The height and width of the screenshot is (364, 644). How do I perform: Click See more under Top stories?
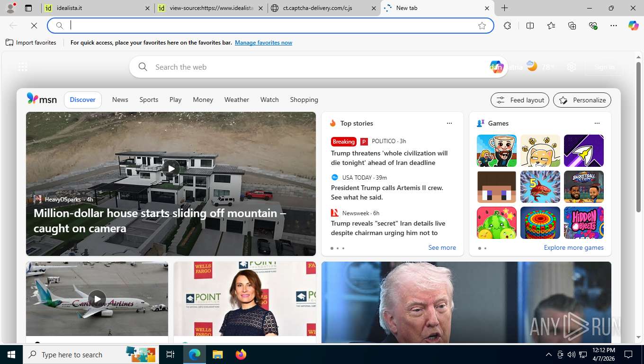click(x=442, y=247)
